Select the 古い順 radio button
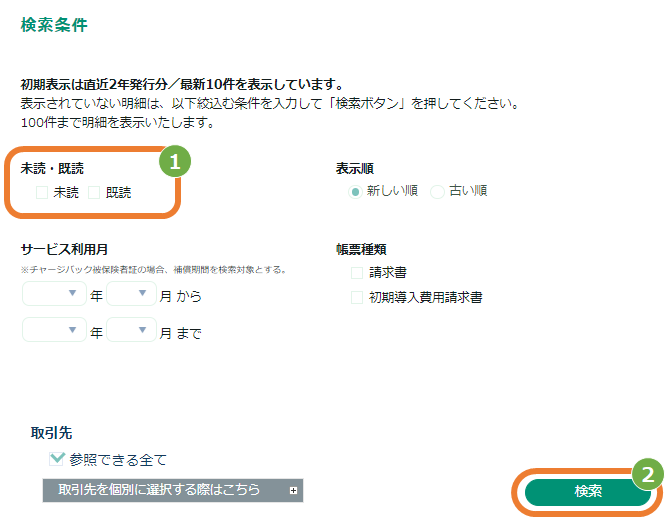Viewport: 668px width, 522px height. [x=438, y=192]
